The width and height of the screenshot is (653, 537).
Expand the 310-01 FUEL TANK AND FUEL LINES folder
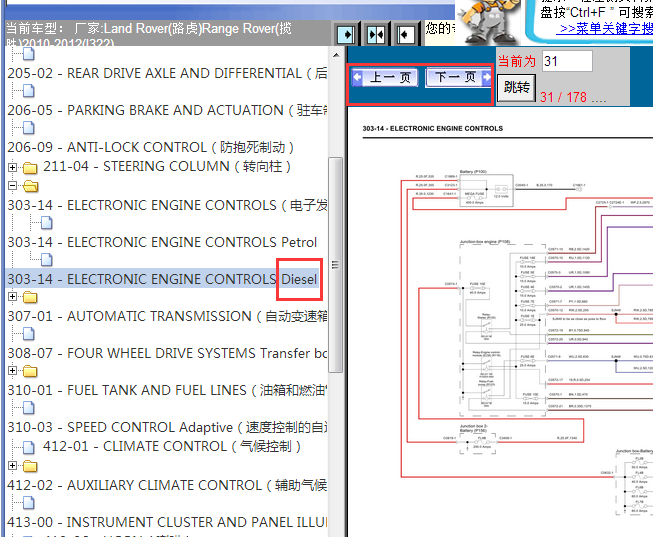(x=12, y=370)
